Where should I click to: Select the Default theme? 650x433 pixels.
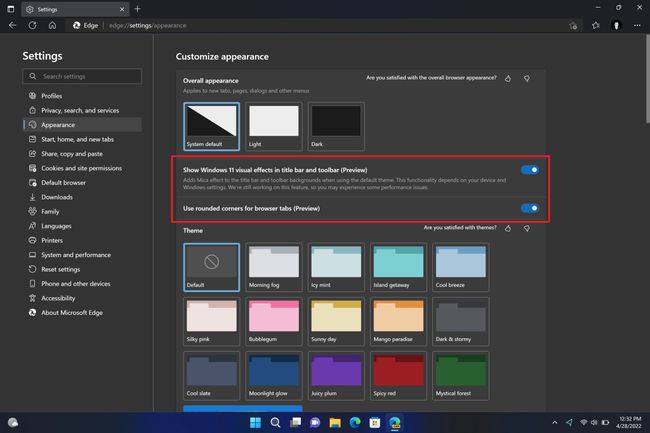211,267
